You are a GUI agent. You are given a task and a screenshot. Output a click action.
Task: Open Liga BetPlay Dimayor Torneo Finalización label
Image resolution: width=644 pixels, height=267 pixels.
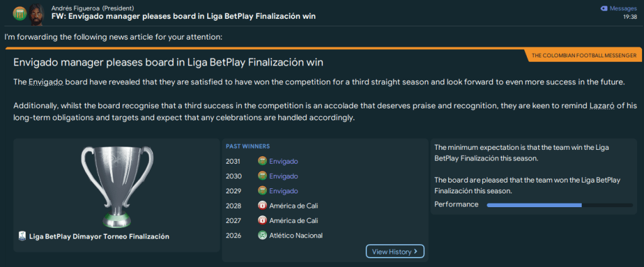pos(99,237)
